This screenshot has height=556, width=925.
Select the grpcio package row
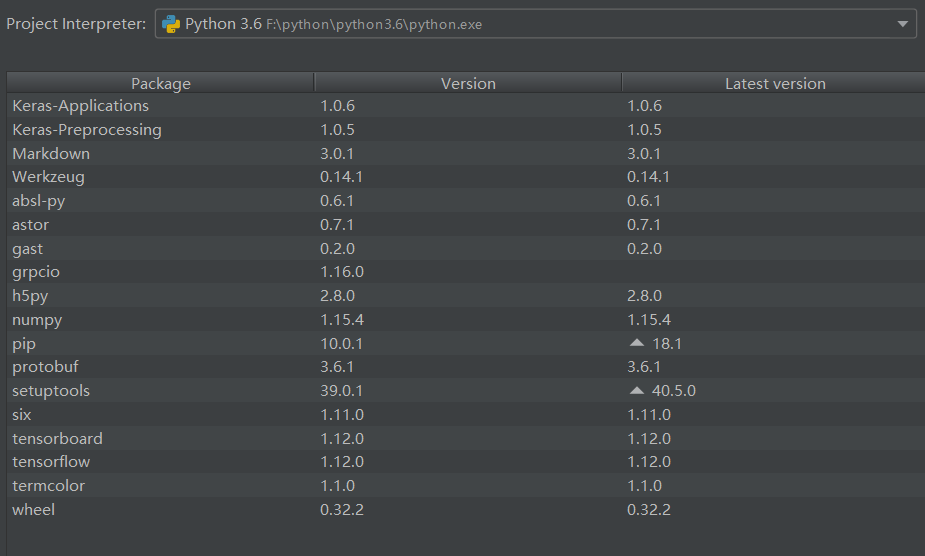(466, 272)
